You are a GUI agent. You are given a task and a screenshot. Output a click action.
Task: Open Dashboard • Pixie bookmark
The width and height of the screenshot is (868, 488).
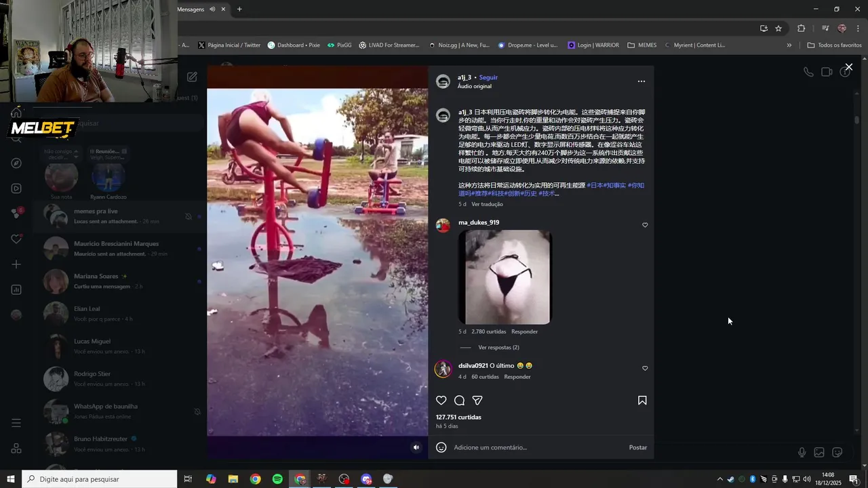(294, 45)
